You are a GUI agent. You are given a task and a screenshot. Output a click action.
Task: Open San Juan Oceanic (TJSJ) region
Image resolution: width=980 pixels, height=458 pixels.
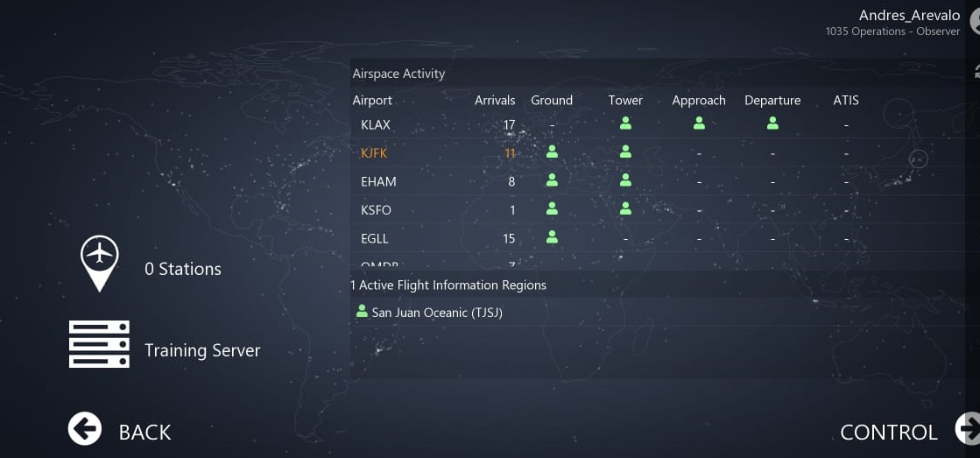coord(436,313)
